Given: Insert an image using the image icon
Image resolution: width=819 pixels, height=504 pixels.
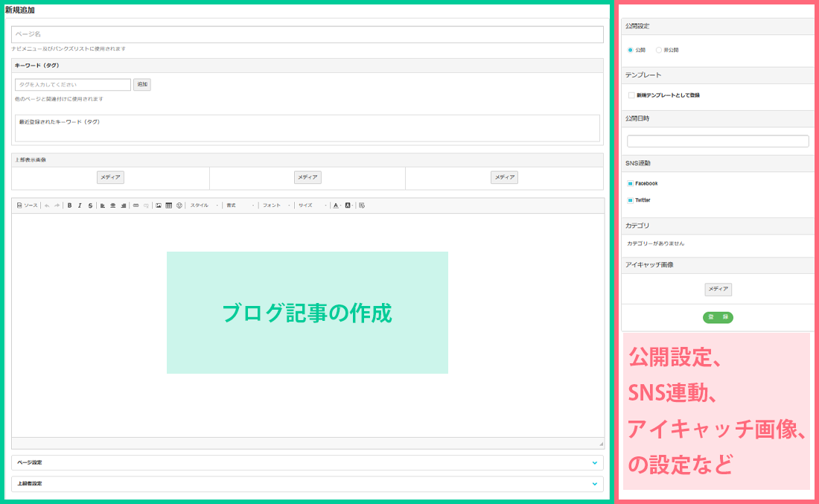Looking at the screenshot, I should click(159, 205).
